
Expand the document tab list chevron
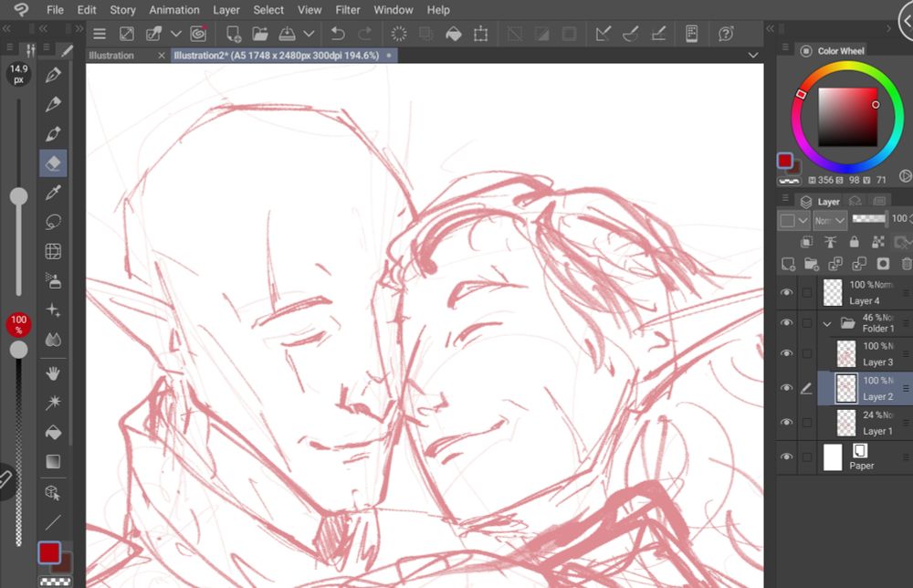[x=753, y=56]
